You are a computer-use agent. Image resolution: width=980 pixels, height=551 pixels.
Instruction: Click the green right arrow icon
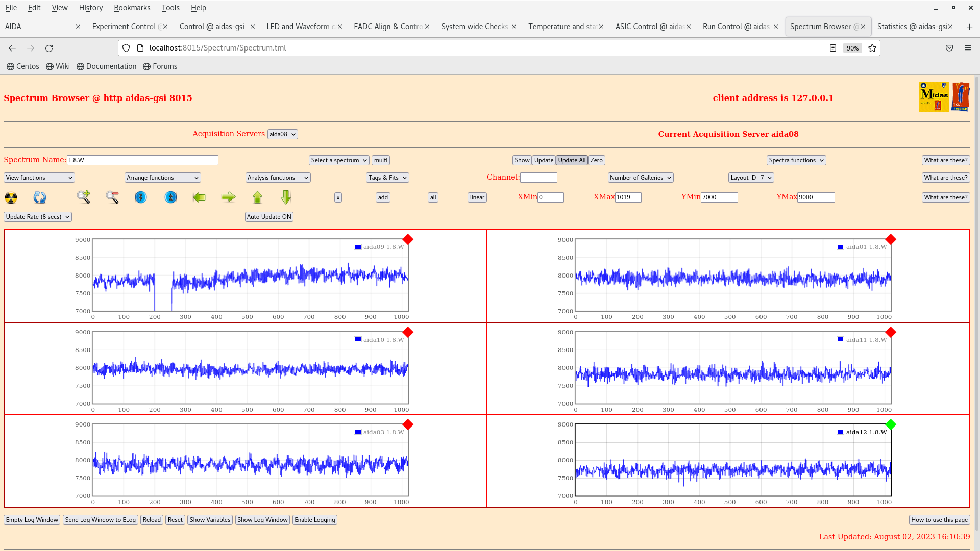click(228, 197)
